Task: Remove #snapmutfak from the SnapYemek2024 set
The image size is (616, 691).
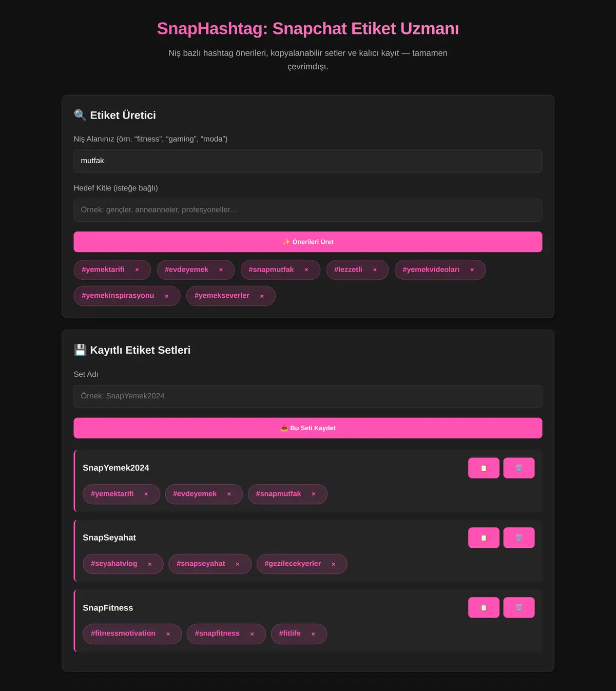Action: (314, 494)
